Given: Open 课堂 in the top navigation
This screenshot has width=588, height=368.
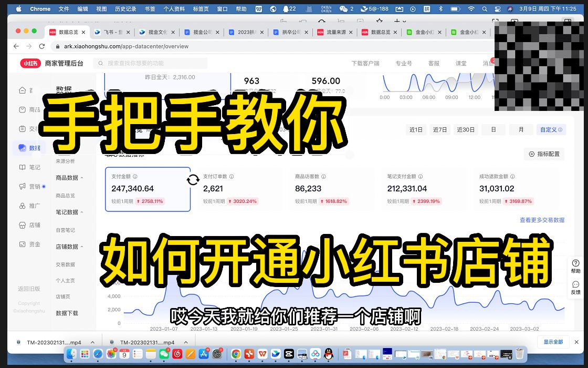Looking at the screenshot, I should tap(461, 64).
